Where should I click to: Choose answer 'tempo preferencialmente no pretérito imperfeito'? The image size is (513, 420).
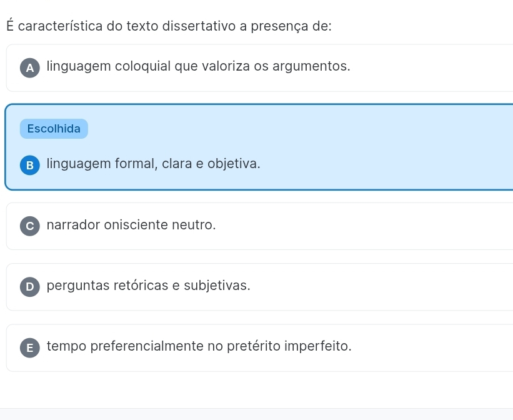point(199,346)
